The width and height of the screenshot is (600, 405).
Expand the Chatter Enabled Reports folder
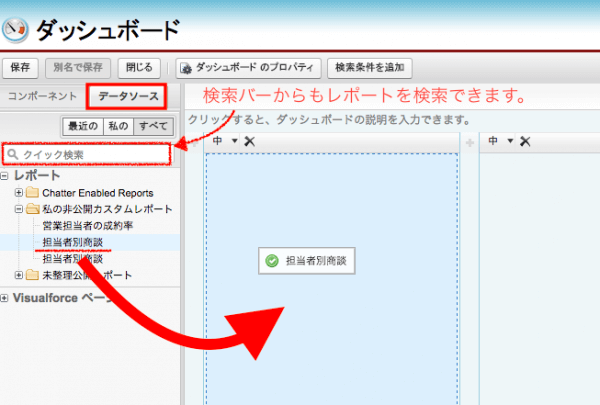[x=18, y=193]
